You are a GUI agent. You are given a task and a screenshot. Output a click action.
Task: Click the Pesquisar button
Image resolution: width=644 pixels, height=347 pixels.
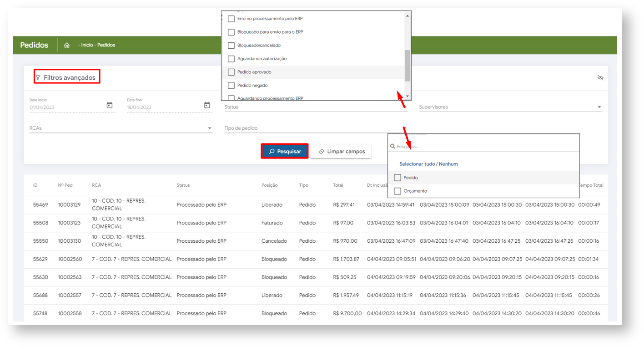[285, 151]
